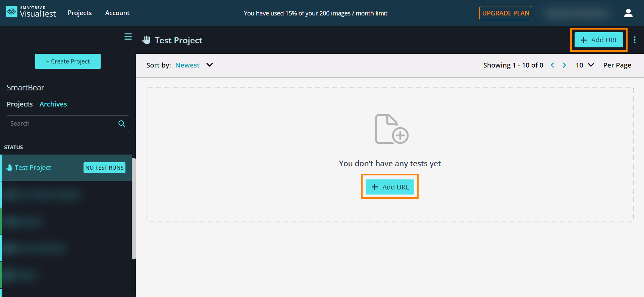Click the sidebar project list scrollbar

pos(133,208)
